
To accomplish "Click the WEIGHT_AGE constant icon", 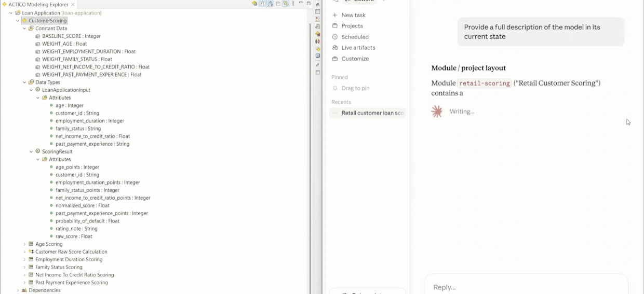I will pos(37,44).
